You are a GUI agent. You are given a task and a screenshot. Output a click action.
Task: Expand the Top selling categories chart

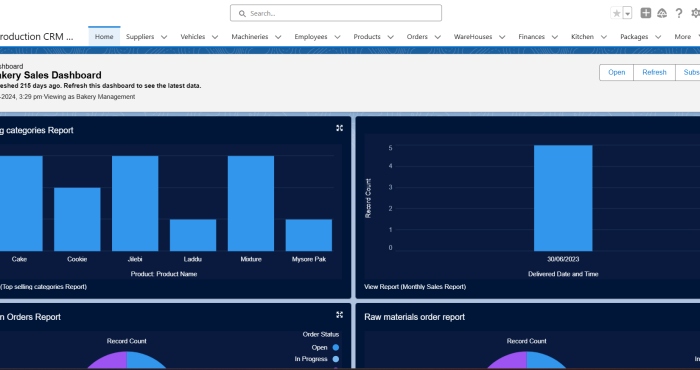pyautogui.click(x=339, y=128)
